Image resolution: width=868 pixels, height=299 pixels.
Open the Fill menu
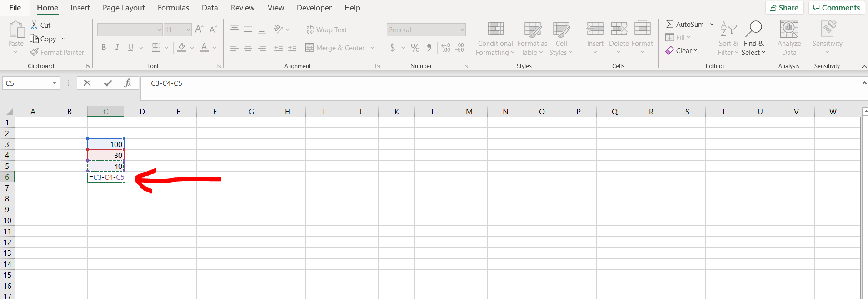(x=678, y=37)
